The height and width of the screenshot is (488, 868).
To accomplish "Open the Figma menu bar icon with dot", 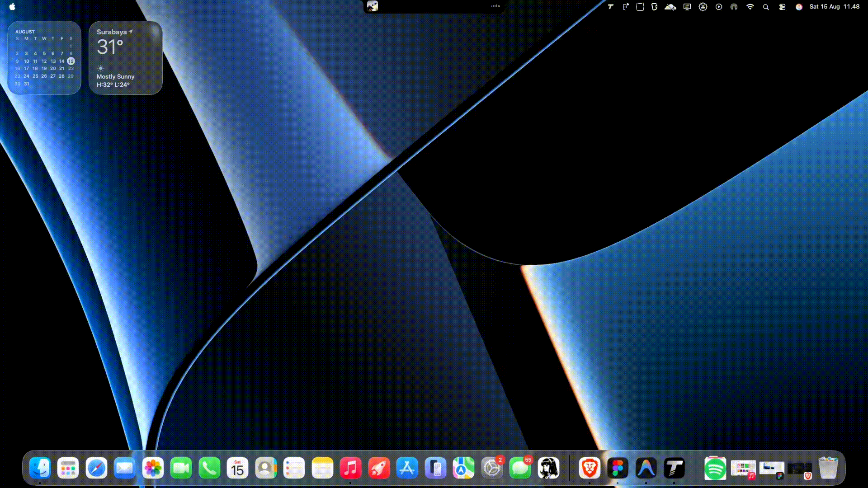I will click(x=626, y=7).
